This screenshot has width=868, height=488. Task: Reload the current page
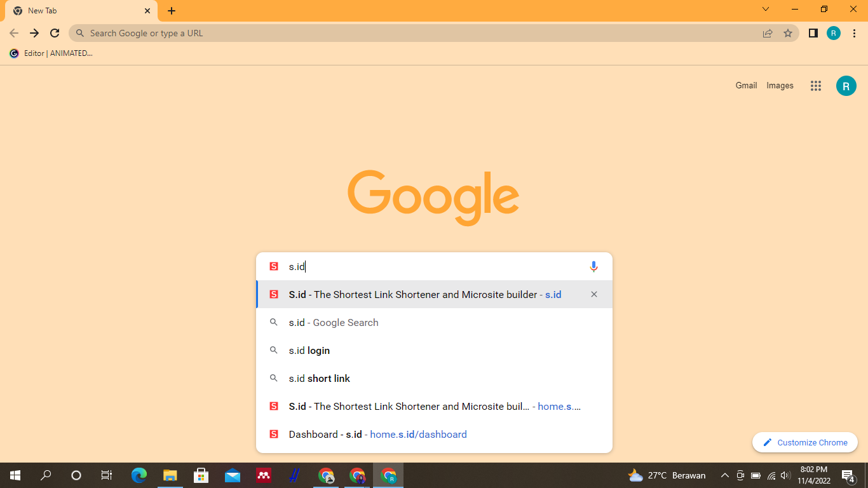tap(55, 33)
